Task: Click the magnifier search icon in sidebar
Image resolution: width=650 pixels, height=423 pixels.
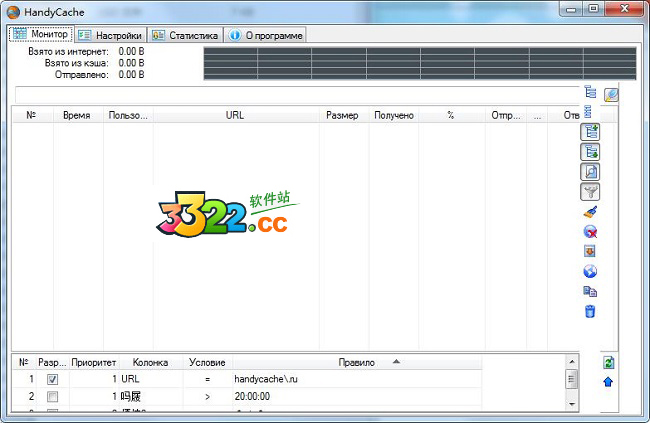Action: click(x=590, y=171)
